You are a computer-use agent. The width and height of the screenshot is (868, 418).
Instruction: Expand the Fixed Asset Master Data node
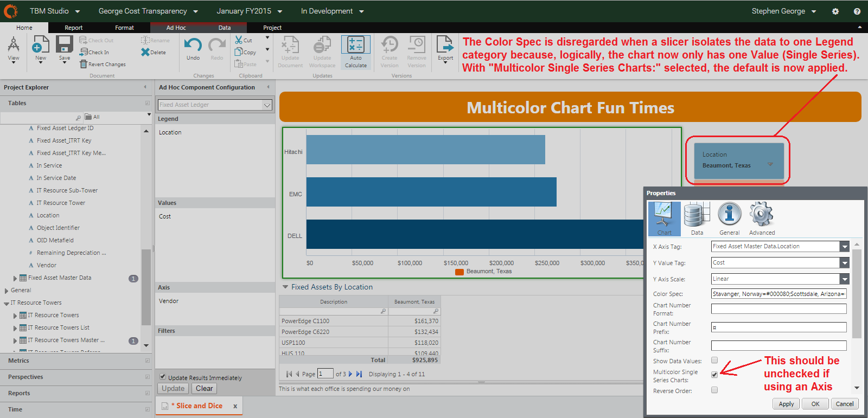coord(15,278)
